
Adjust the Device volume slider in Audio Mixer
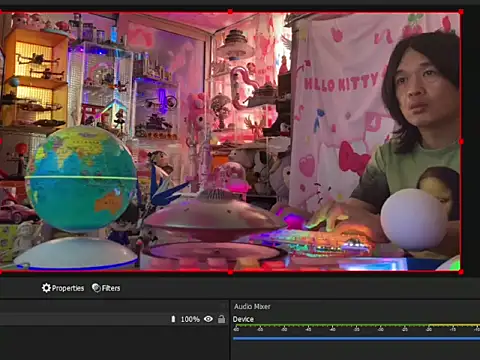356,338
